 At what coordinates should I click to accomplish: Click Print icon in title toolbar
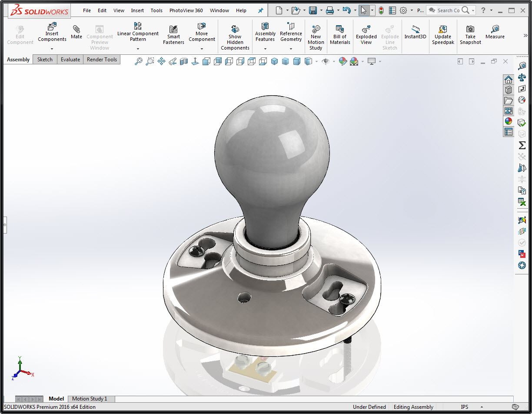(x=330, y=10)
